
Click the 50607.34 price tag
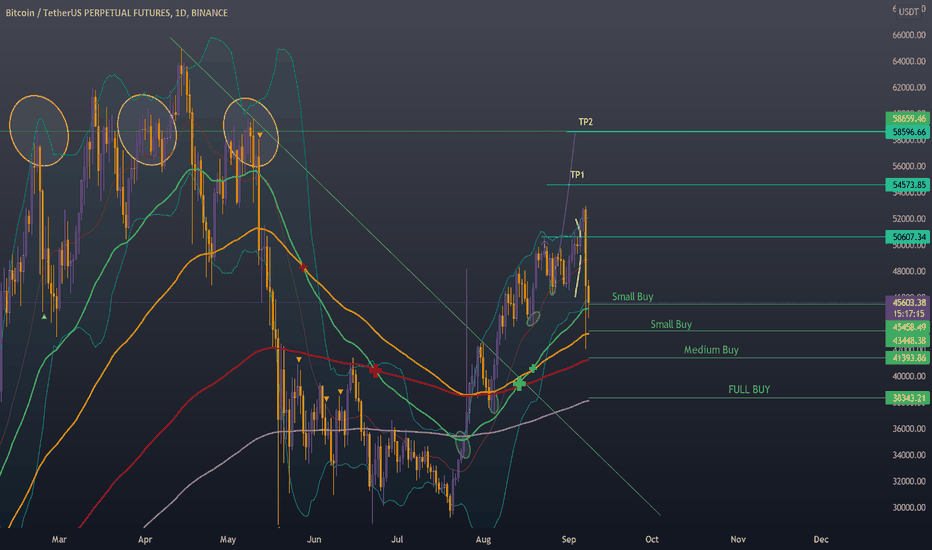click(x=908, y=237)
